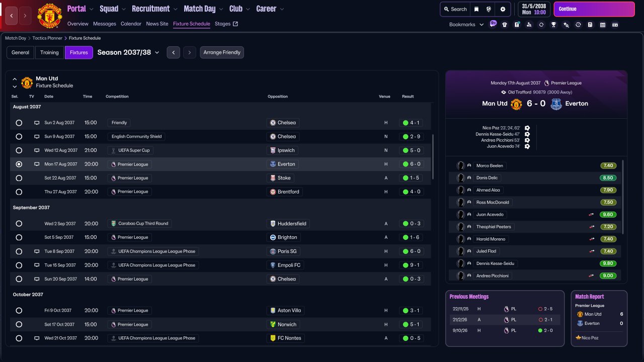Select radio button for Paris SG match

pos(19,251)
